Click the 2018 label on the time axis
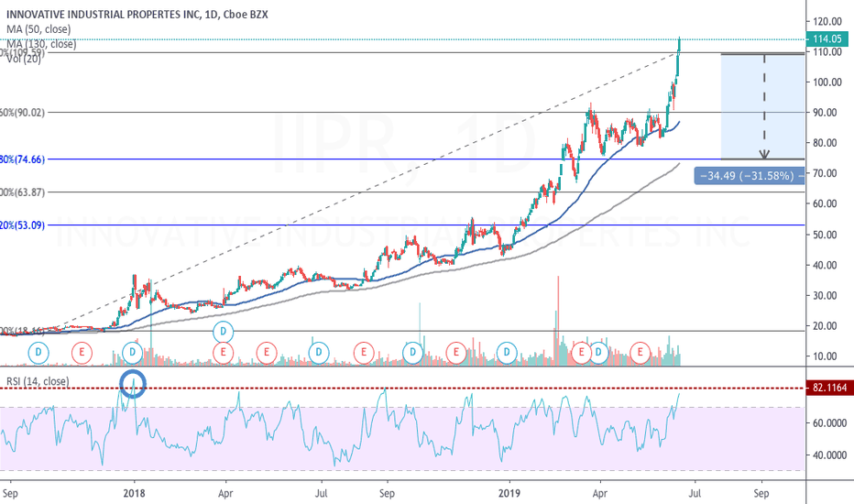Screen dimensions: 854x504 (x=134, y=494)
